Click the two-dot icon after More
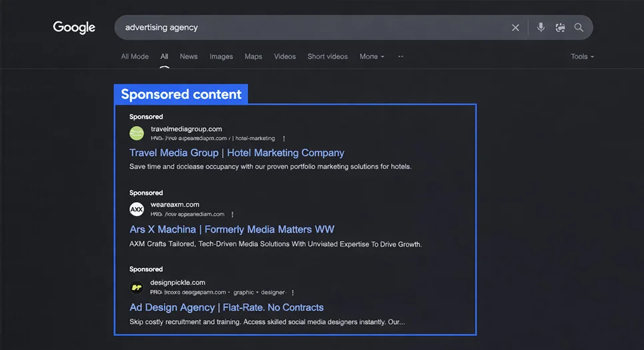The image size is (644, 350). [401, 56]
